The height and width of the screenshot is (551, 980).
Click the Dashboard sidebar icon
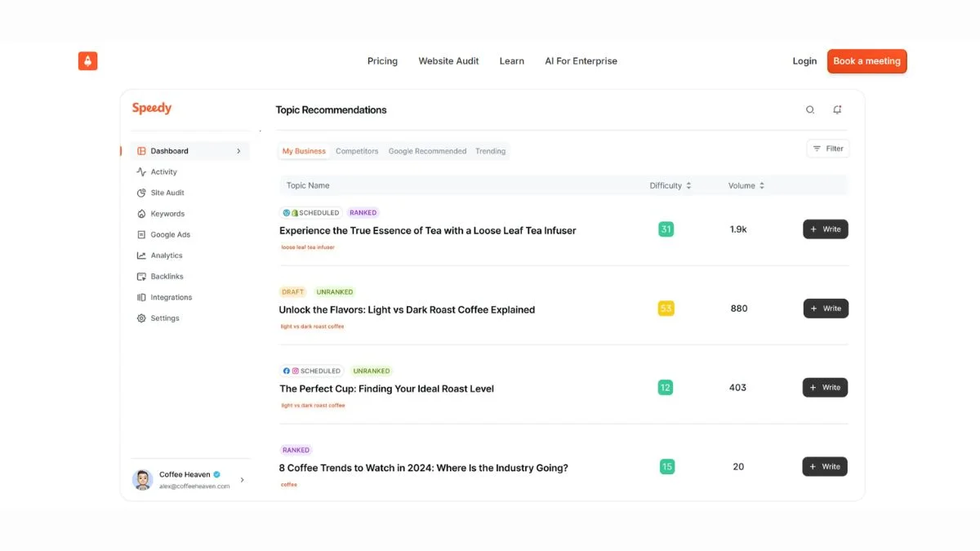[x=141, y=151]
